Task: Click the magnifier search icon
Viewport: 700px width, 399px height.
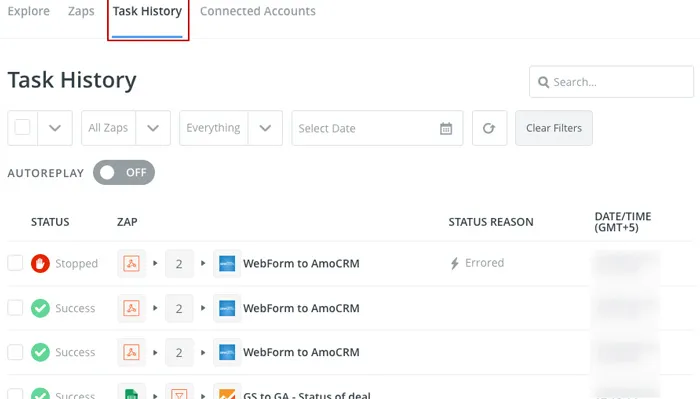Action: 543,82
